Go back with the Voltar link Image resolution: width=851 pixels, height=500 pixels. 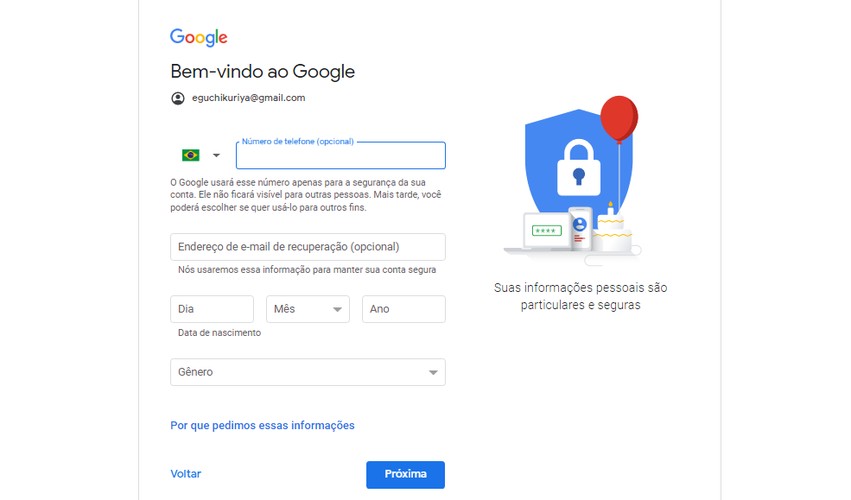coord(186,474)
